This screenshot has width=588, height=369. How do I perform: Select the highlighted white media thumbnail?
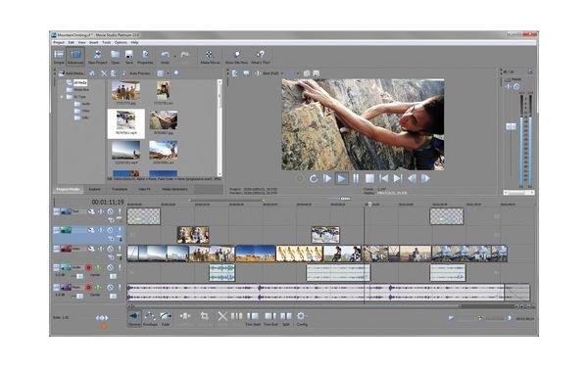click(126, 123)
